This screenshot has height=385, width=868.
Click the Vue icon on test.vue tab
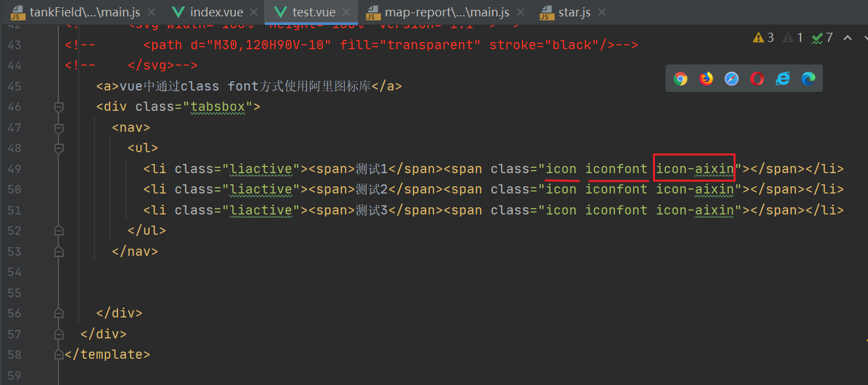281,12
